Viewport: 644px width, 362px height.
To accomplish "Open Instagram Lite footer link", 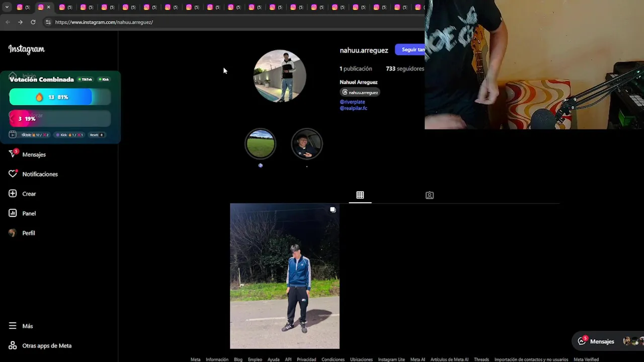I will (391, 359).
